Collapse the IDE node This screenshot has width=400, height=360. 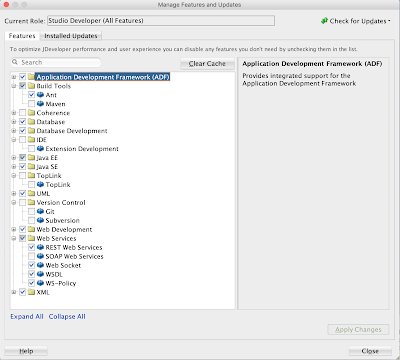(x=14, y=140)
